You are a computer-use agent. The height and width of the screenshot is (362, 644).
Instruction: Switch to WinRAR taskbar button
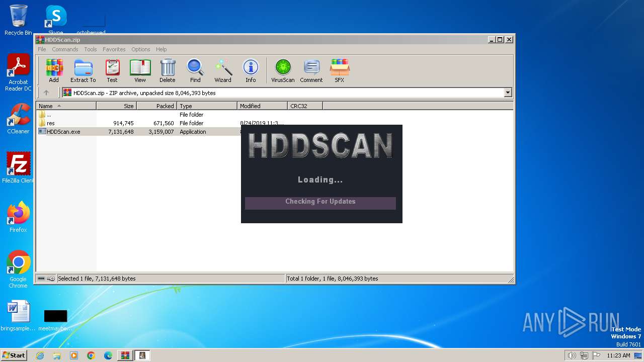pos(125,355)
